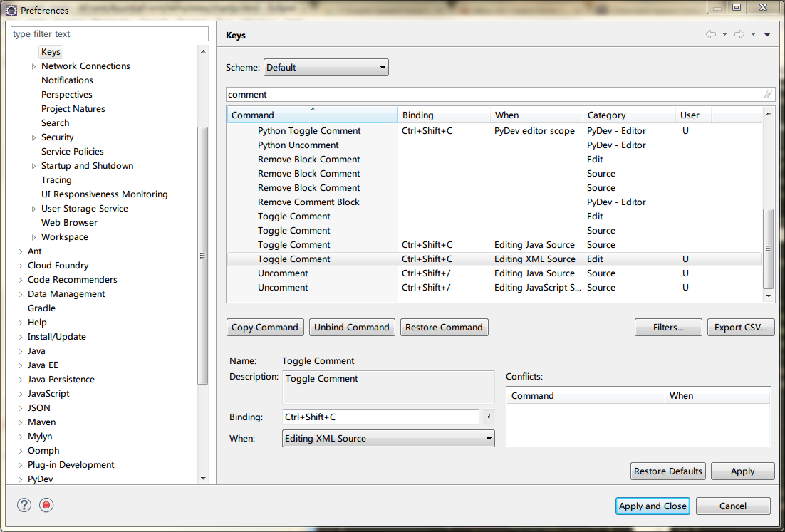Expand the Cloud Foundry node

point(20,266)
